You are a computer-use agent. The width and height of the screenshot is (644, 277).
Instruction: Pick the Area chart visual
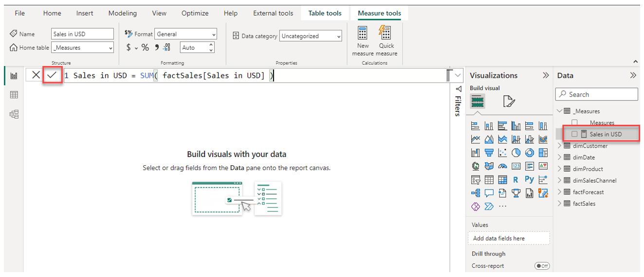click(489, 139)
